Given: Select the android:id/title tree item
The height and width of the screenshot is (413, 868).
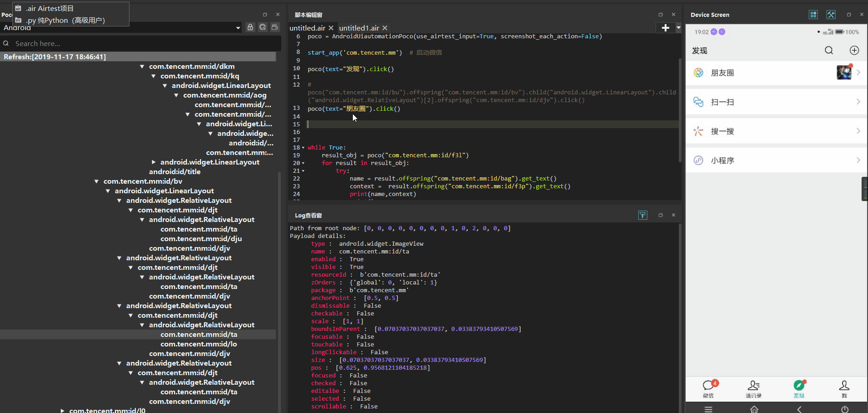Looking at the screenshot, I should 175,171.
